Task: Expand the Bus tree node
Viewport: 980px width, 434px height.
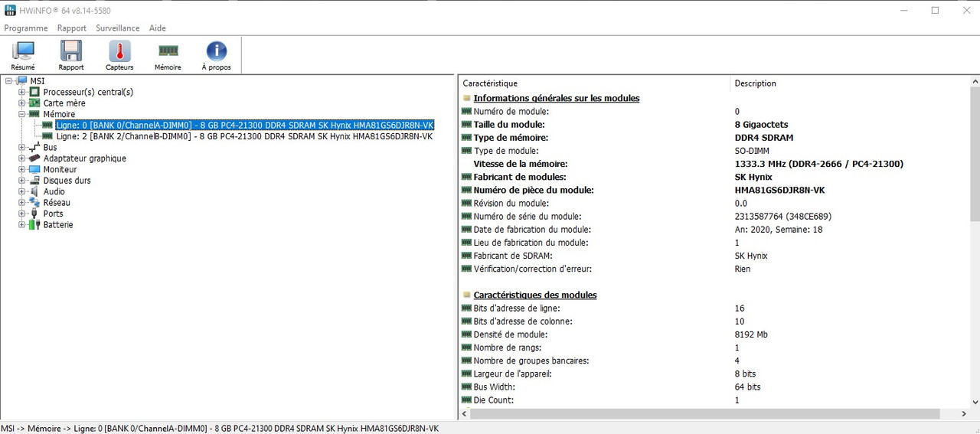Action: coord(22,147)
